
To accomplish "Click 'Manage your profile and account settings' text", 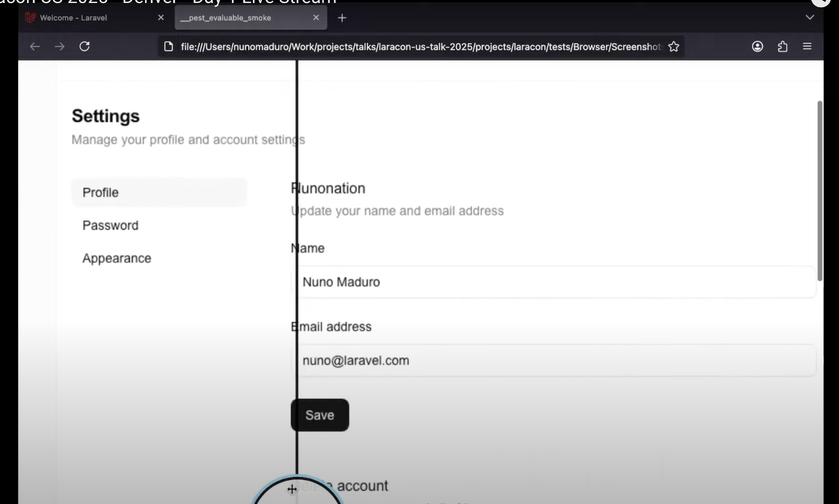I will coord(188,140).
